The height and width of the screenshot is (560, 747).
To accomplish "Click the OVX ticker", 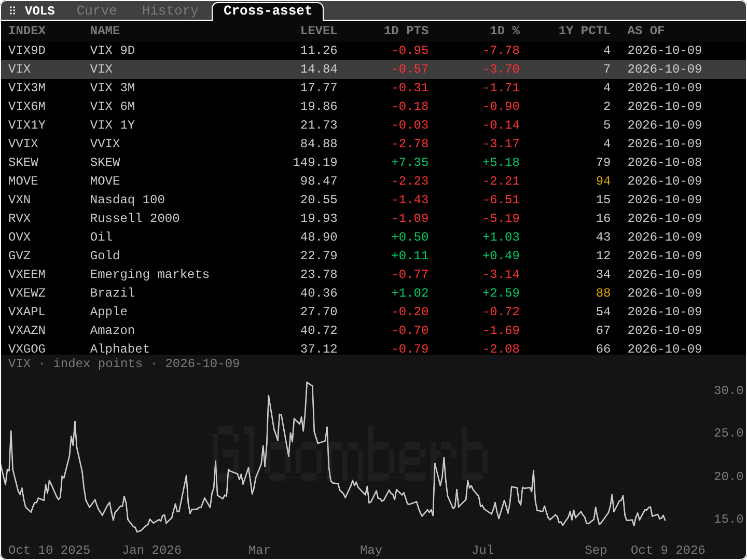I will point(20,237).
